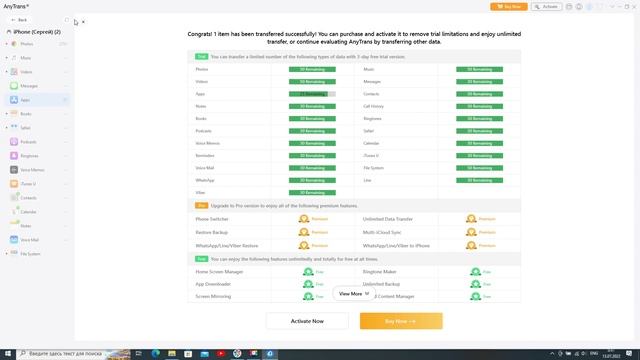Click Activate in the title bar

tap(546, 7)
